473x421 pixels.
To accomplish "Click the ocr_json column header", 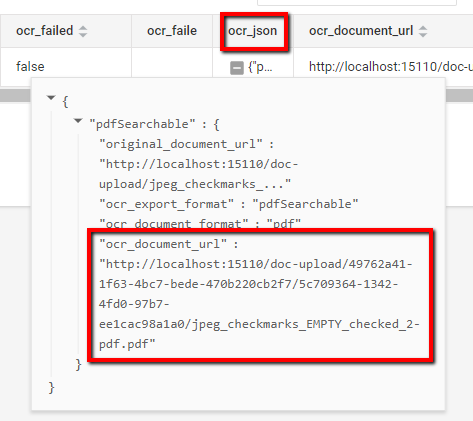I will [253, 31].
